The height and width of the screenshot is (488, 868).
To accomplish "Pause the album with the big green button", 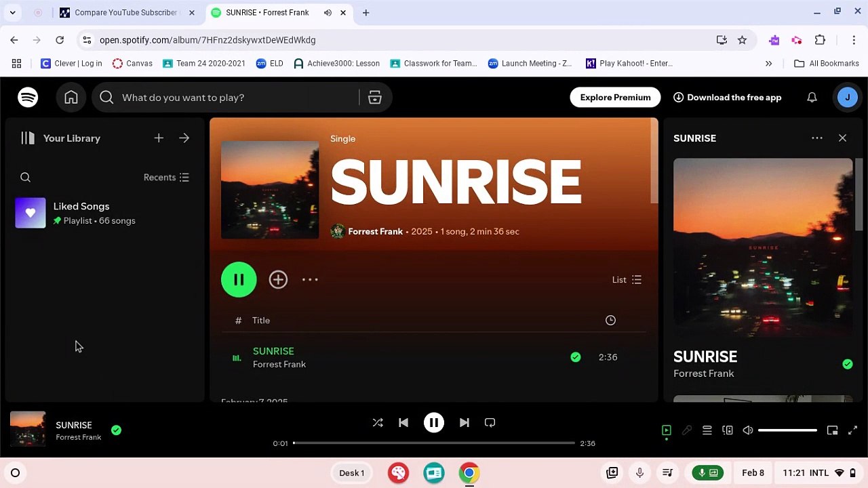I will click(239, 279).
